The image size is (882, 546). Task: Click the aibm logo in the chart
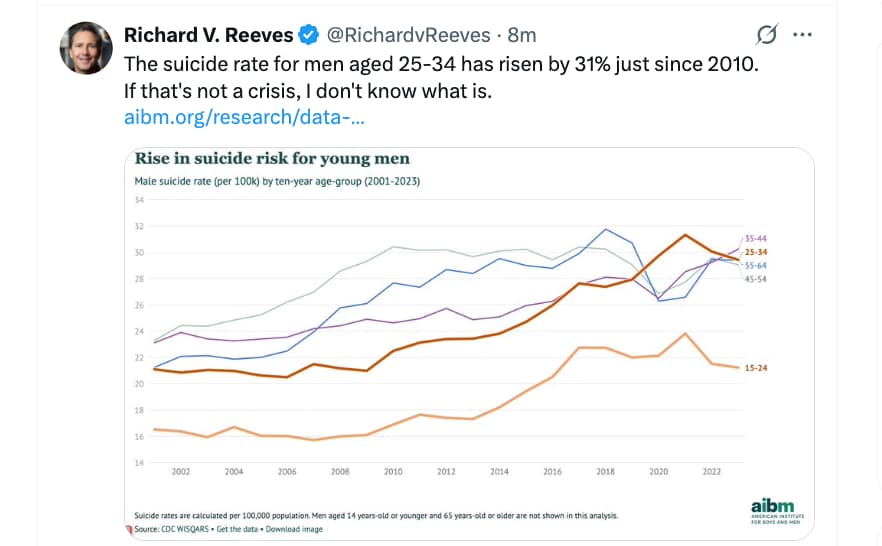[x=771, y=510]
